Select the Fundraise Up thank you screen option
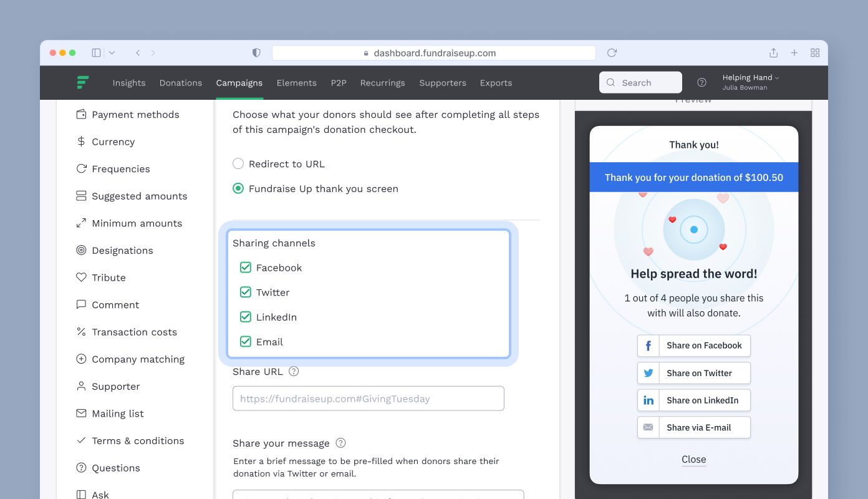Viewport: 868px width, 499px height. click(x=238, y=188)
